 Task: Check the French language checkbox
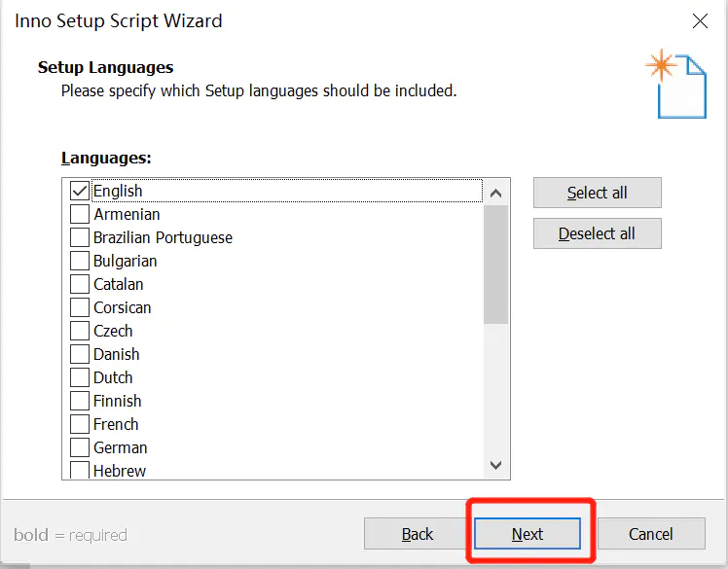click(x=80, y=424)
